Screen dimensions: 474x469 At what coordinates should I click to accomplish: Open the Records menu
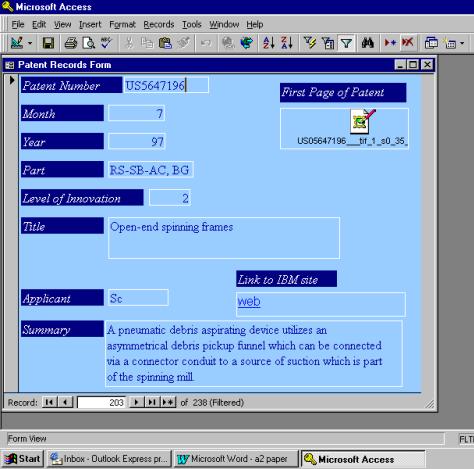159,24
